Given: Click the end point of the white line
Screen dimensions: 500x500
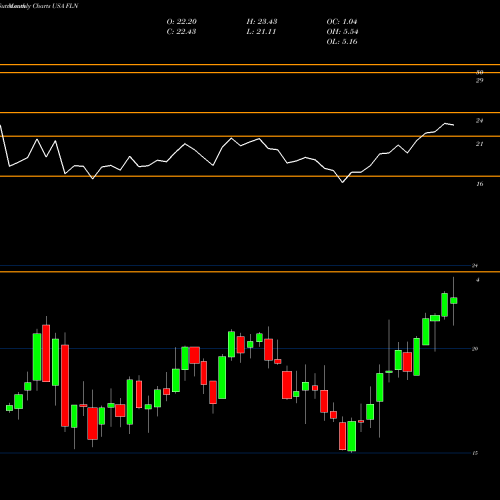Looking at the screenshot, I should click(x=453, y=125).
